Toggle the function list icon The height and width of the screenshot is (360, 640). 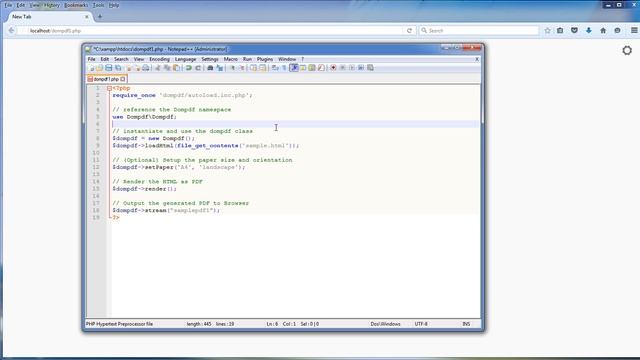(x=321, y=68)
